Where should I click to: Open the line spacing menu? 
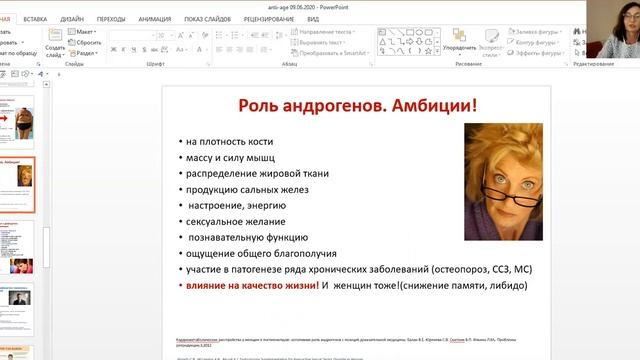pyautogui.click(x=280, y=36)
